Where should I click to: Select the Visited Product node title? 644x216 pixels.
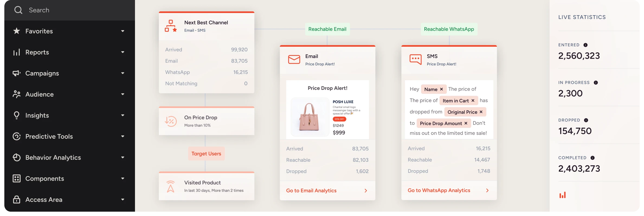click(202, 183)
